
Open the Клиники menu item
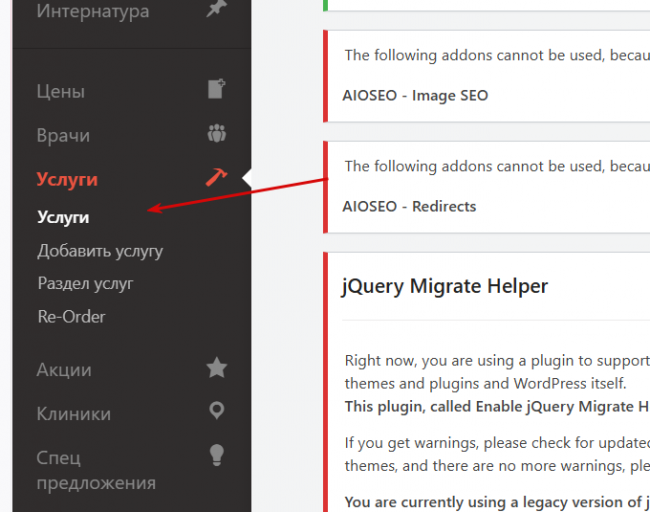point(74,414)
